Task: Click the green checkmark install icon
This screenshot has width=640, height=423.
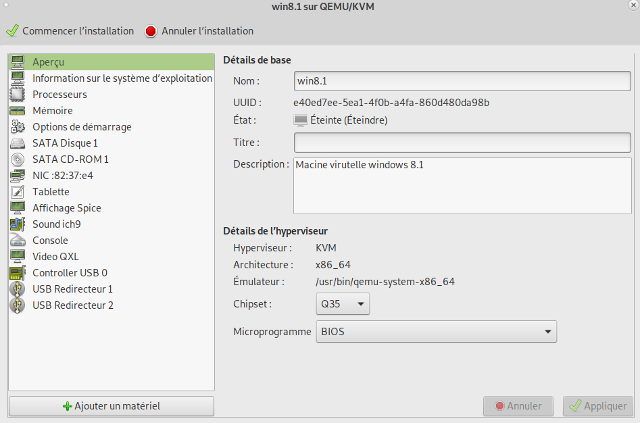Action: click(x=13, y=31)
